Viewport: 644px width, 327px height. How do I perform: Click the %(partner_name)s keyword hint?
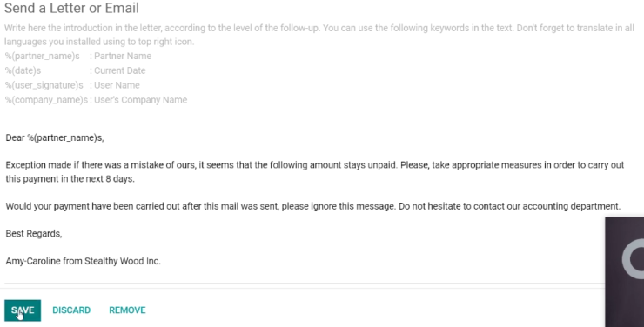[x=43, y=56]
